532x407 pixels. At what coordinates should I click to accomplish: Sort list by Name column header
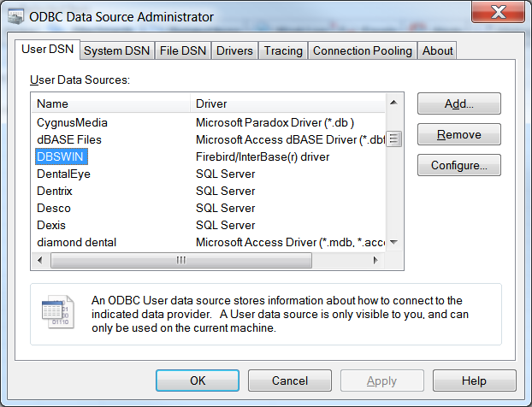(110, 103)
